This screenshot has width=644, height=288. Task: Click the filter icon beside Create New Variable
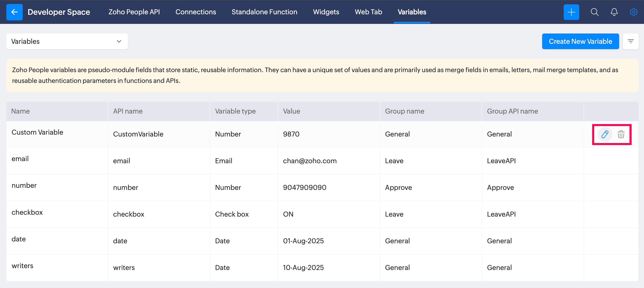point(630,41)
